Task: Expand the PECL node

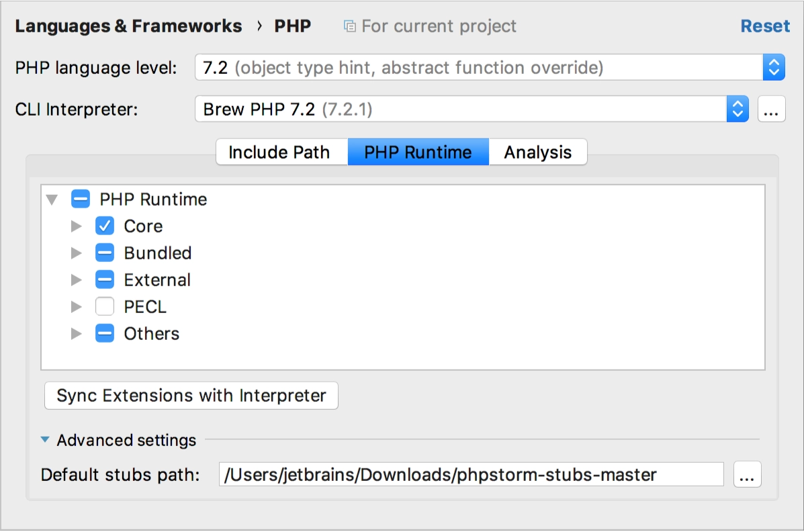Action: pos(77,307)
